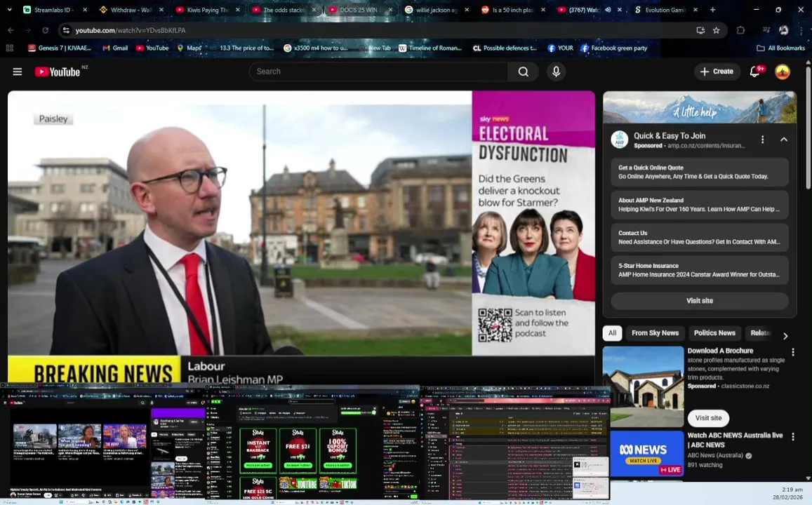Open the Download A Brochure house thumbnail

pyautogui.click(x=643, y=387)
